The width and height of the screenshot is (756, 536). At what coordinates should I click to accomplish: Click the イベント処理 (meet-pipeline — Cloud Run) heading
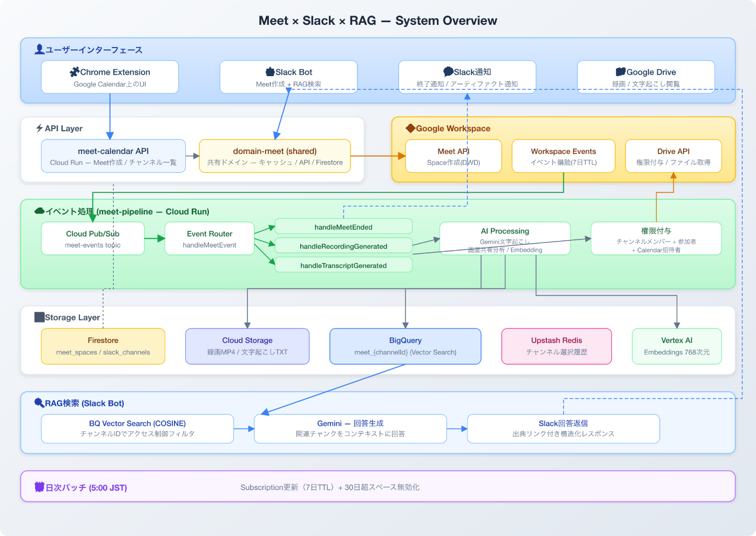[127, 211]
